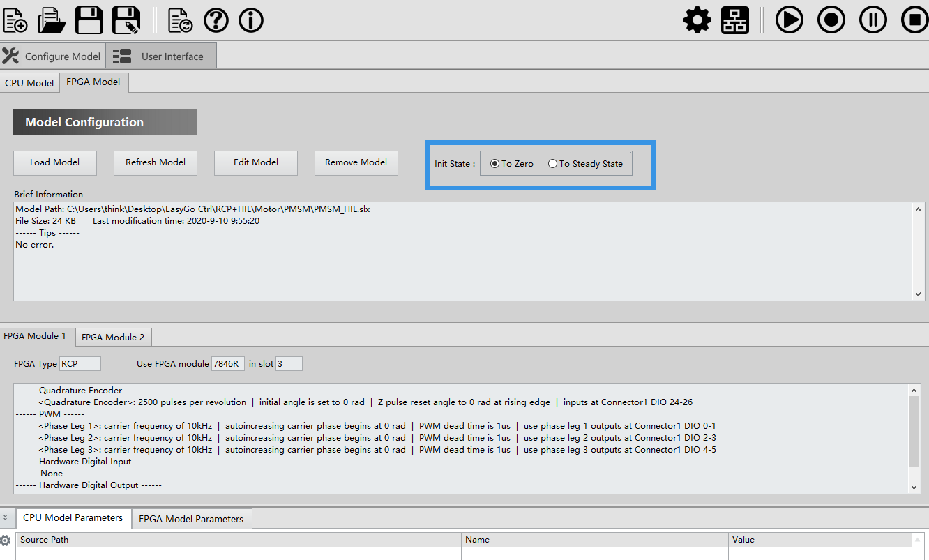
Task: Show the about information icon
Action: pos(251,20)
